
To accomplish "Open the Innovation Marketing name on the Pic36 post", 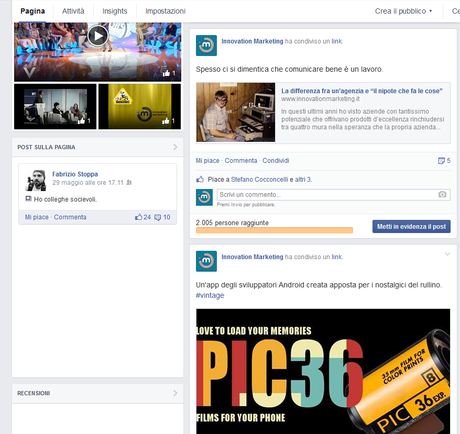I will [x=252, y=257].
